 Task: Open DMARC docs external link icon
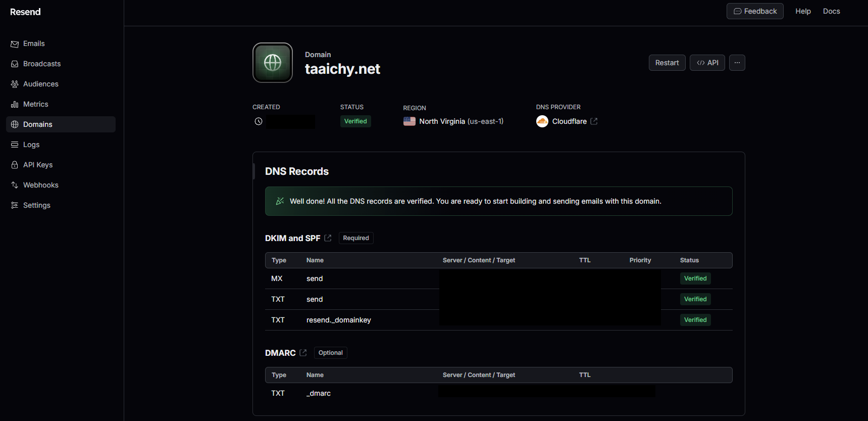pyautogui.click(x=303, y=353)
